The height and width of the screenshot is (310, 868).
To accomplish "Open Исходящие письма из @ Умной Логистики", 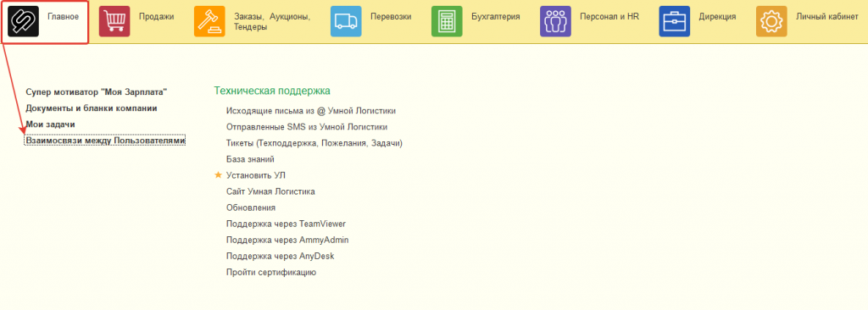I will pyautogui.click(x=311, y=111).
